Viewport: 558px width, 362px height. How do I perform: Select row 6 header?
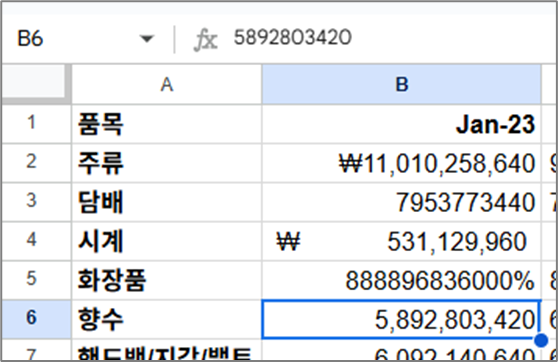(x=37, y=319)
